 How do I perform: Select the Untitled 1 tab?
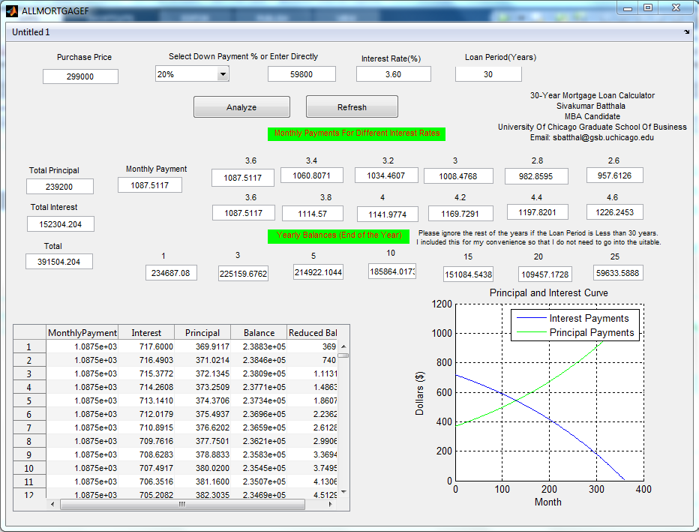tap(30, 32)
